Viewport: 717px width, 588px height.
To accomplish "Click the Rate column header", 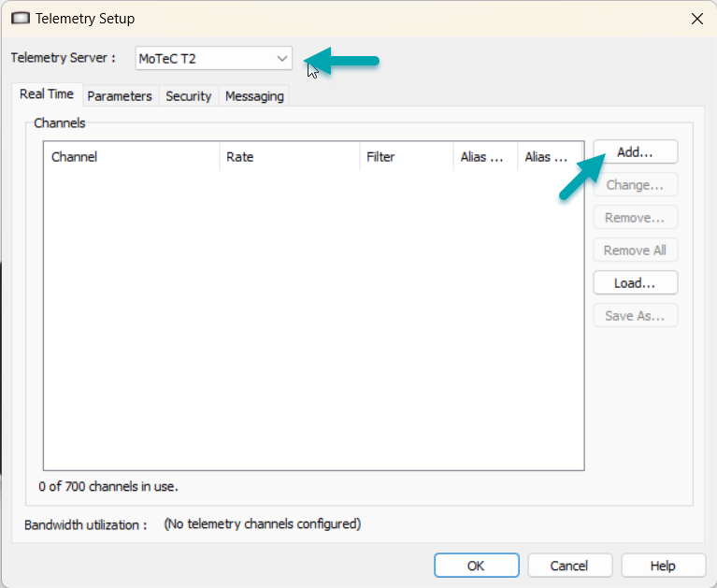I will point(290,157).
